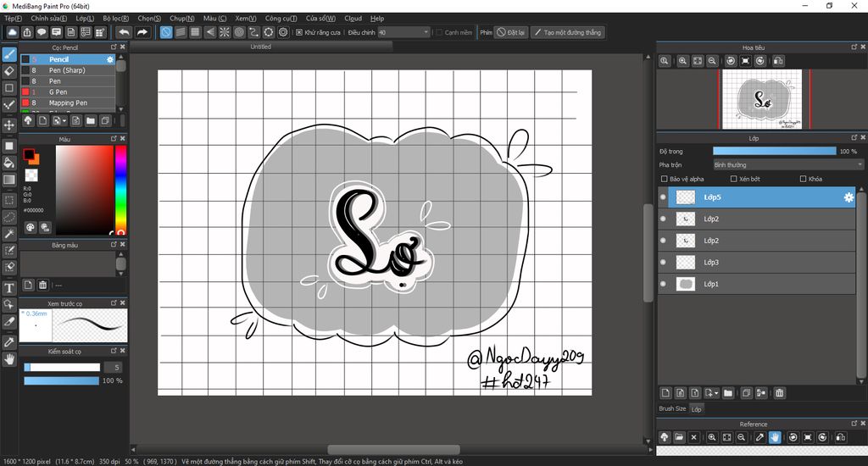
Task: Enable the Bảo vệ alpha checkbox
Action: (665, 179)
